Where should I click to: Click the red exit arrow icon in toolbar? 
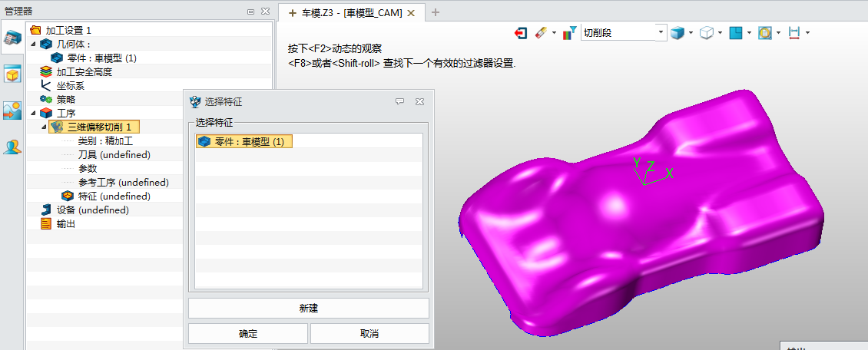(x=521, y=33)
